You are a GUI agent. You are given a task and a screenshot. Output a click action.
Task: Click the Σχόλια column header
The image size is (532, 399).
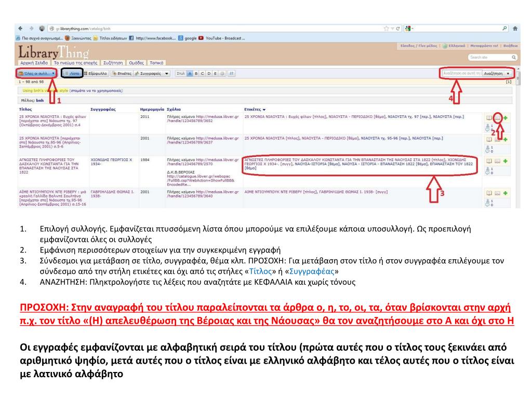174,109
